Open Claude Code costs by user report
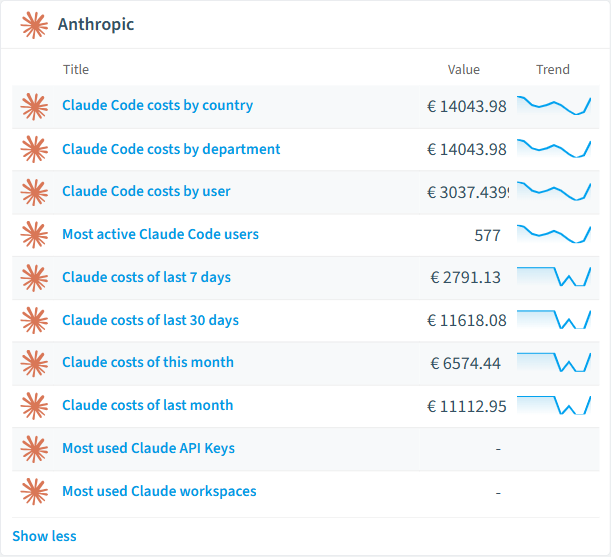 [x=146, y=192]
